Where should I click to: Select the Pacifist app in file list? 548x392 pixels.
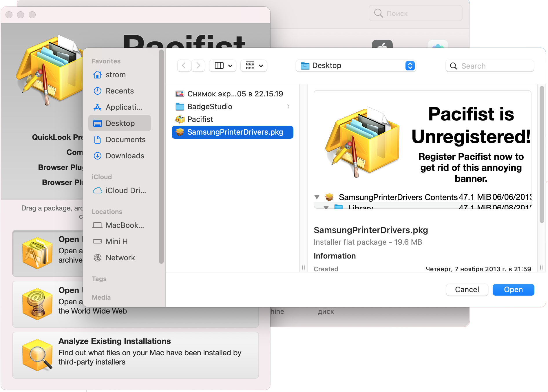[233, 119]
